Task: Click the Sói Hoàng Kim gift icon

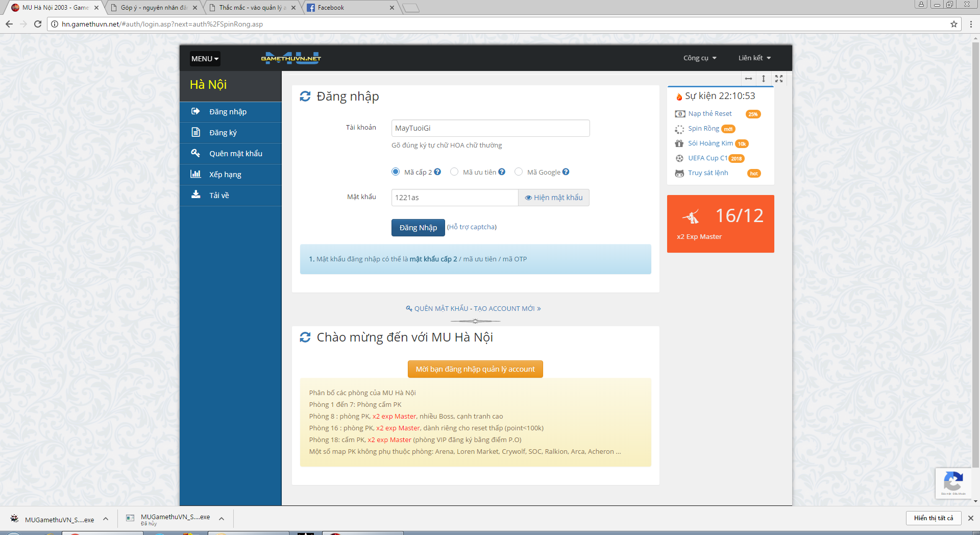Action: [679, 143]
